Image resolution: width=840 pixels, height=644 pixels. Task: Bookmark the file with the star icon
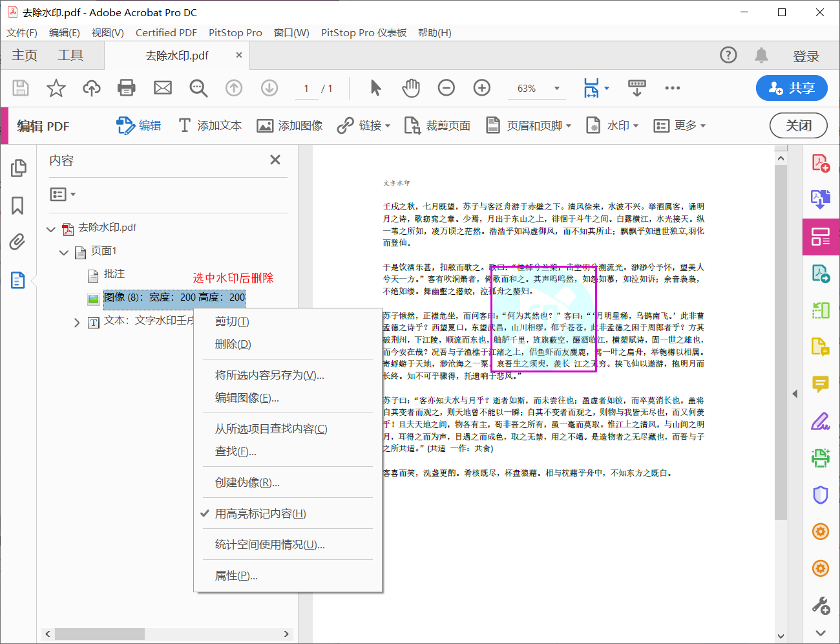pyautogui.click(x=56, y=88)
